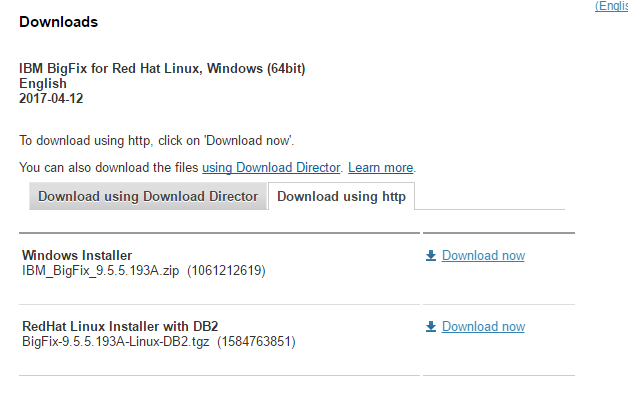Switch to 'Download using Download Director' tab
628x393 pixels.
[148, 196]
